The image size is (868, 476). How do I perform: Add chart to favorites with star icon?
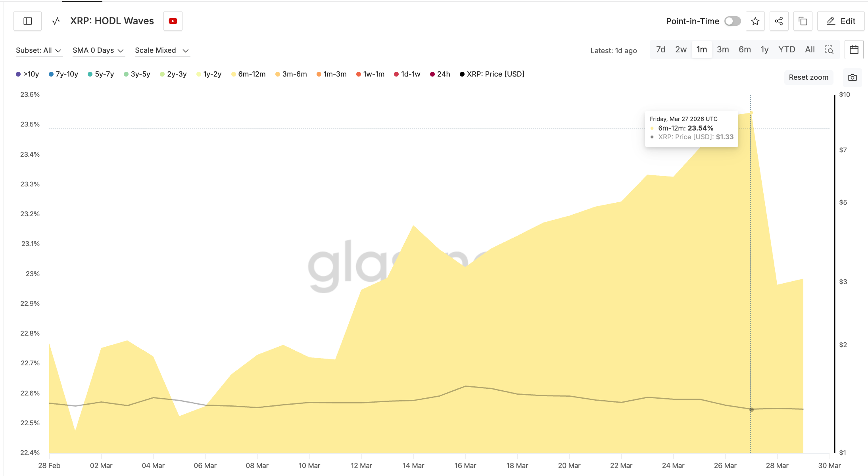click(x=755, y=21)
